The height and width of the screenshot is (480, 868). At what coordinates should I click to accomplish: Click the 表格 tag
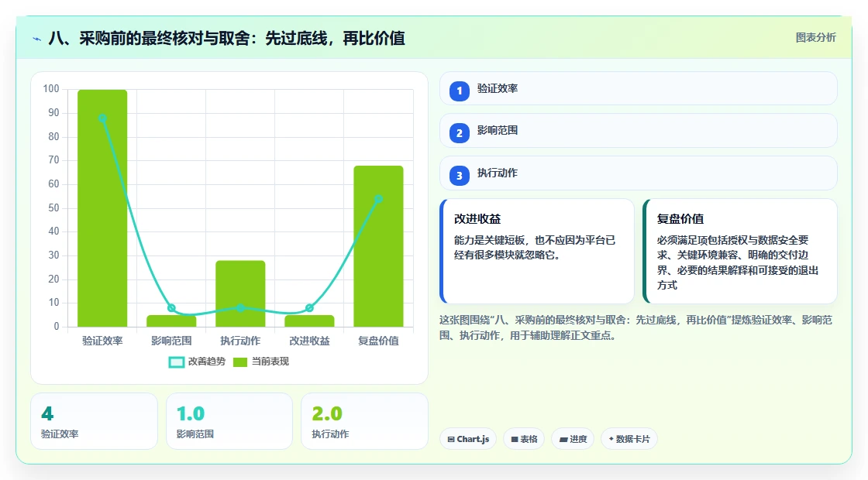click(524, 439)
